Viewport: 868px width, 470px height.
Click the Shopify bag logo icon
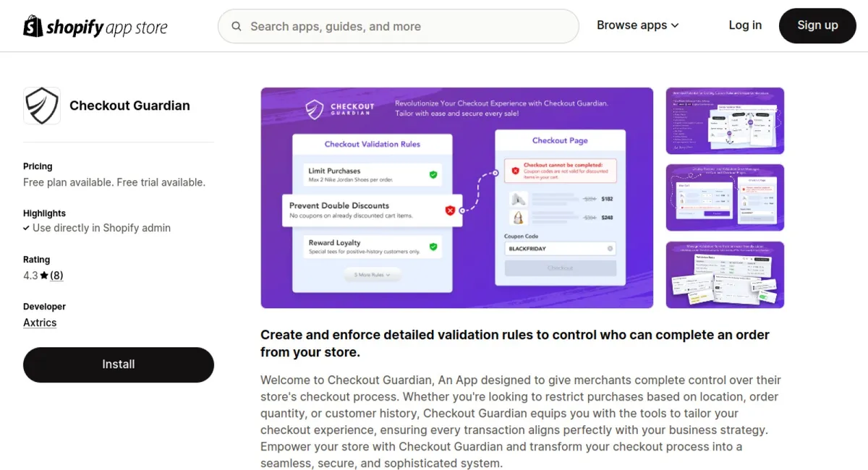click(33, 26)
